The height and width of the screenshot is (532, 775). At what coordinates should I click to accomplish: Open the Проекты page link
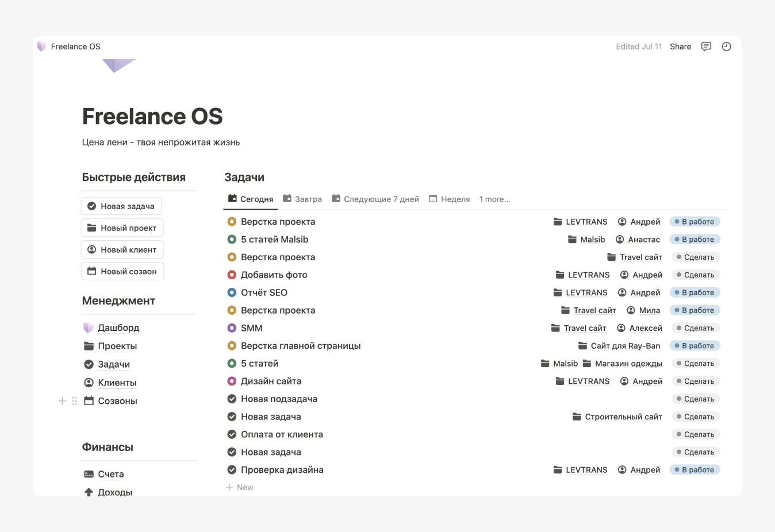coord(117,346)
